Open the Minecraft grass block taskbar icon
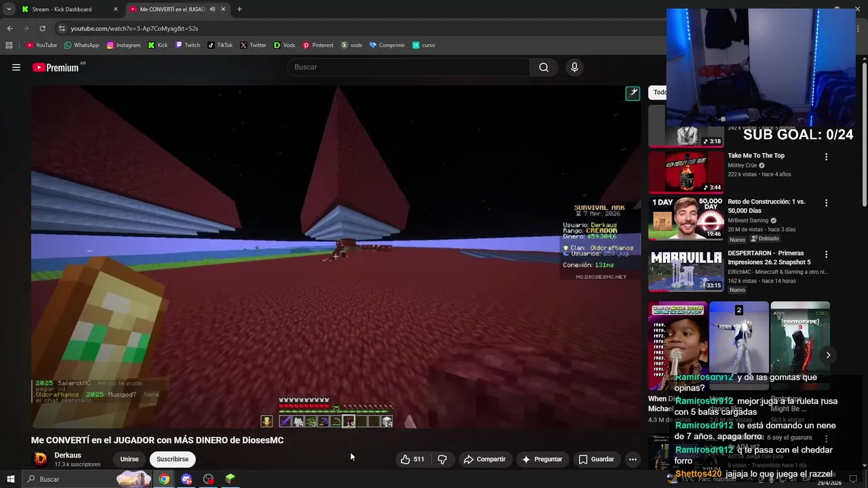868x488 pixels. click(x=230, y=479)
